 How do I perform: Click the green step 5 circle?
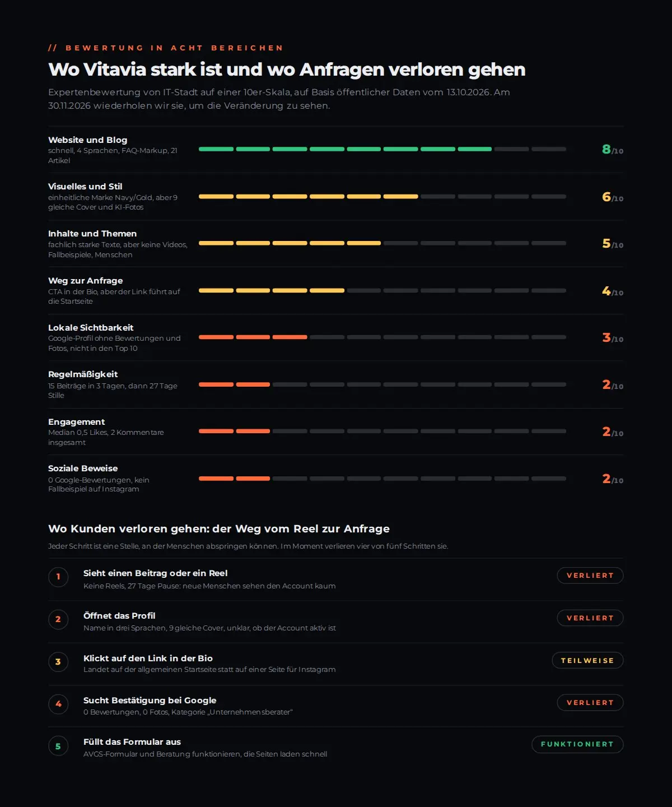click(58, 746)
